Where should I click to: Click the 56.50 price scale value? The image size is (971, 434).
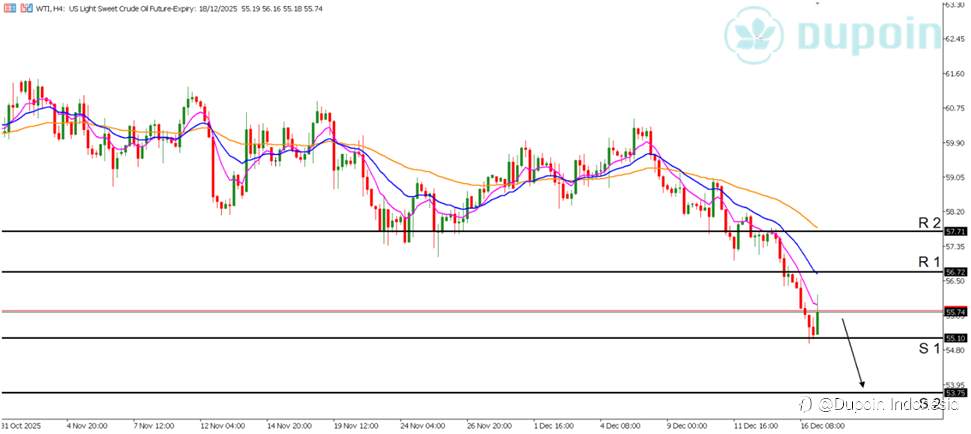(954, 280)
